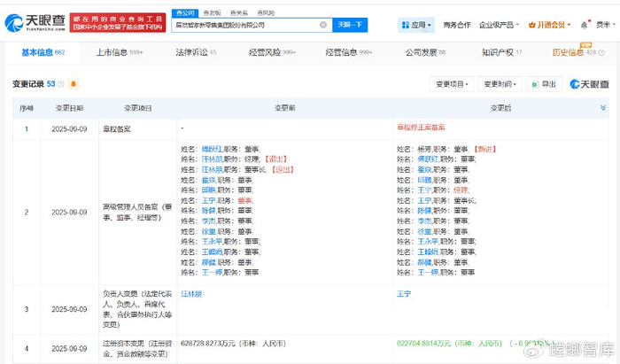Screen dimensions: 620x364
Task: Click the orange icon beside 变更记录 count
Action: click(73, 84)
